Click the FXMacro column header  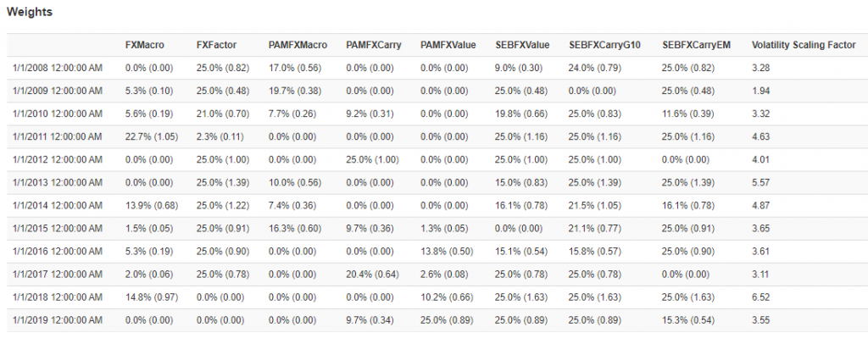[x=144, y=46]
